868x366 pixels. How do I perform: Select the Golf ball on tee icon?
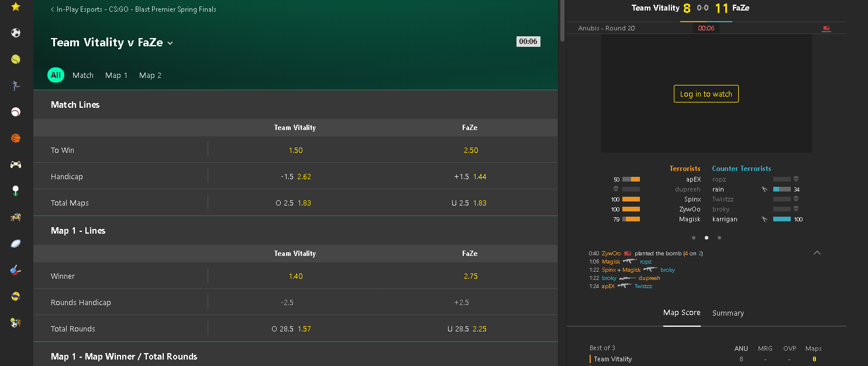[x=16, y=190]
